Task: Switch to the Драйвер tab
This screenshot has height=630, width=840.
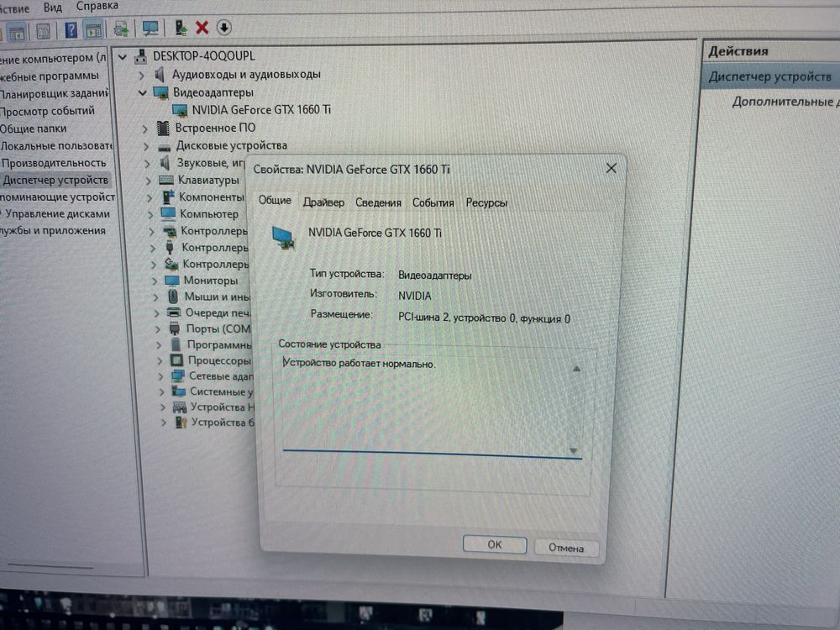Action: point(323,202)
